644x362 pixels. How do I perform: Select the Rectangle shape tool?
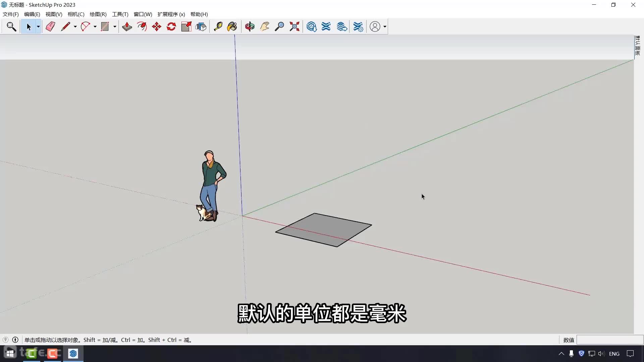click(105, 27)
